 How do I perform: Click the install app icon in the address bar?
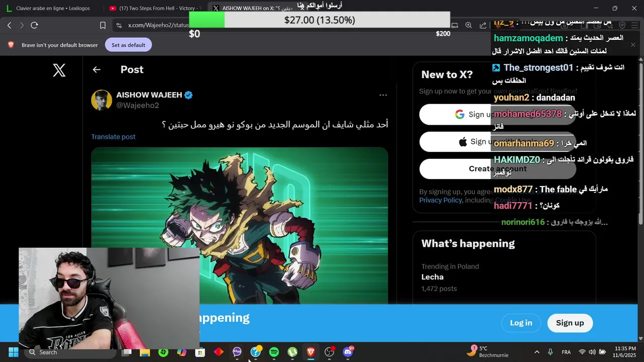[454, 25]
